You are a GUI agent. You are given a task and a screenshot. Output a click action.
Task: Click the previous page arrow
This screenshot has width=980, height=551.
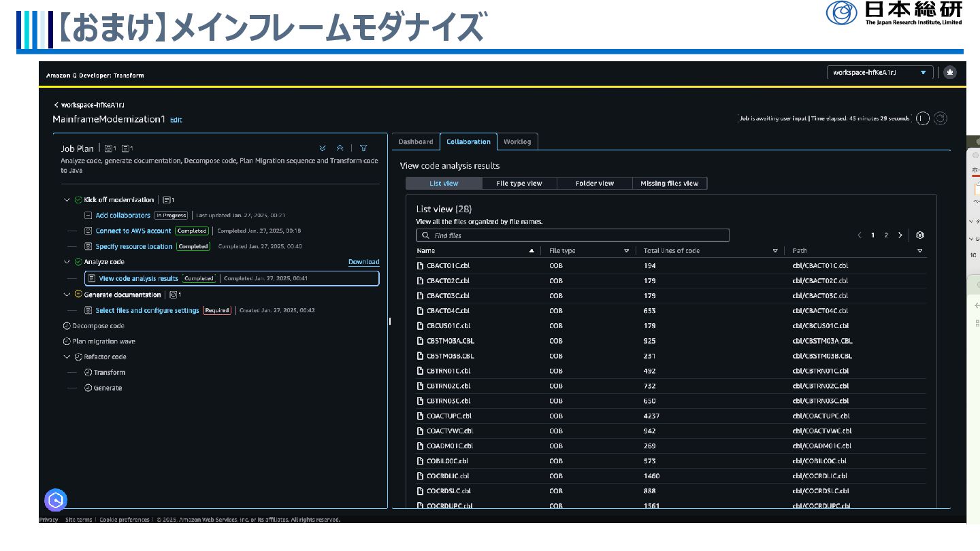[x=859, y=235]
